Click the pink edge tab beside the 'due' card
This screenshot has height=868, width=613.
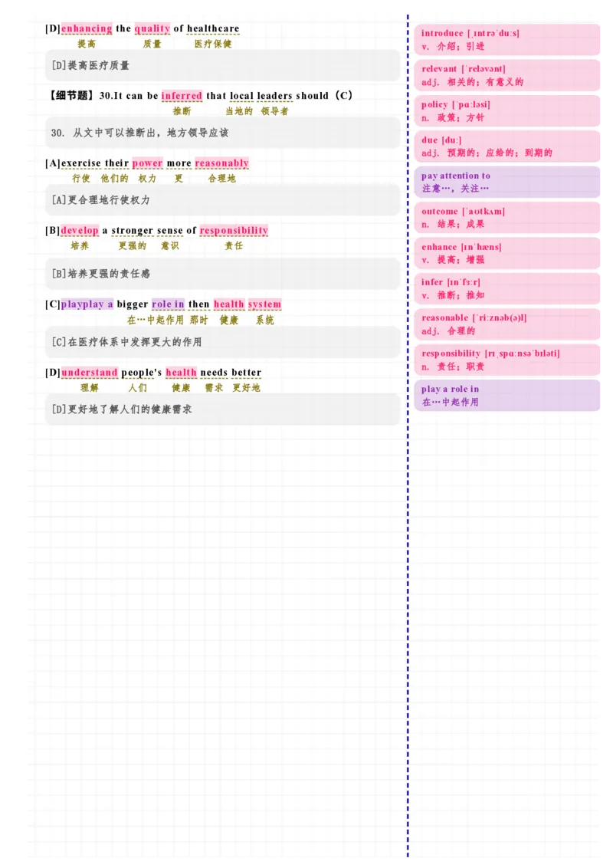[605, 147]
